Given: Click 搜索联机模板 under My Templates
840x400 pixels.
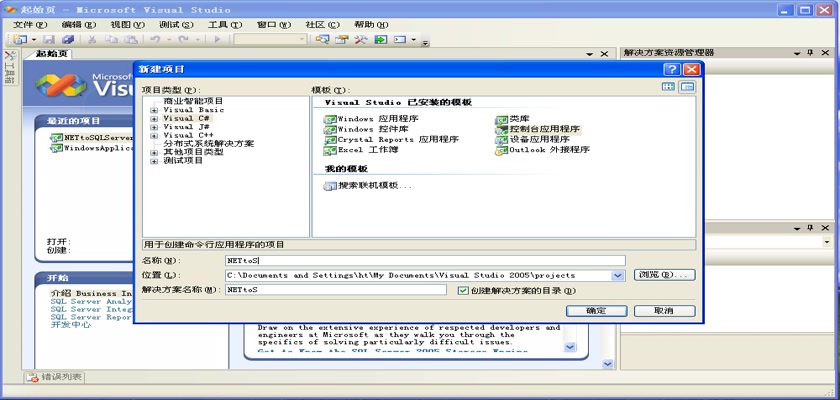Looking at the screenshot, I should [x=368, y=186].
